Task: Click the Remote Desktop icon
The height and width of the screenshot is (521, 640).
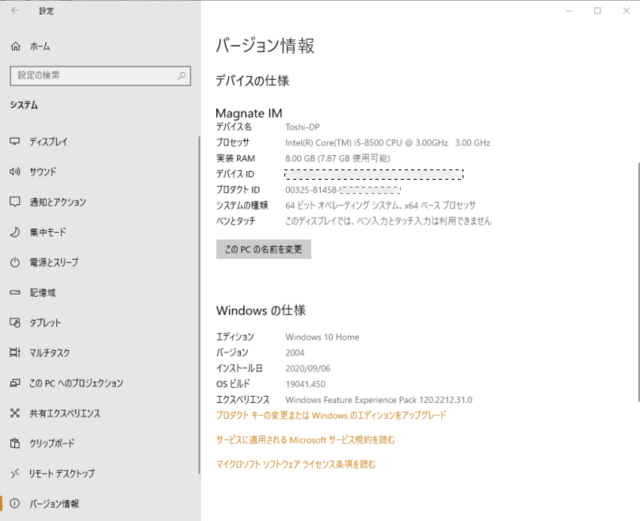Action: click(15, 473)
